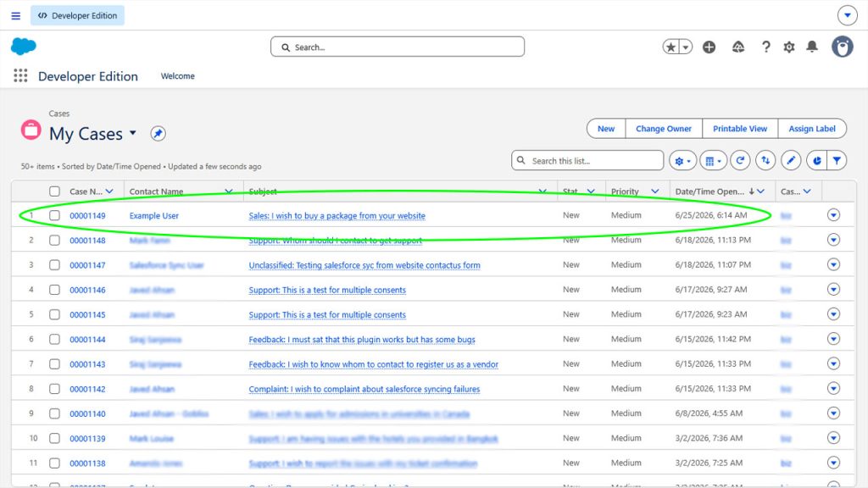Select the checkbox for case 00001149
The height and width of the screenshot is (488, 868).
pos(54,215)
